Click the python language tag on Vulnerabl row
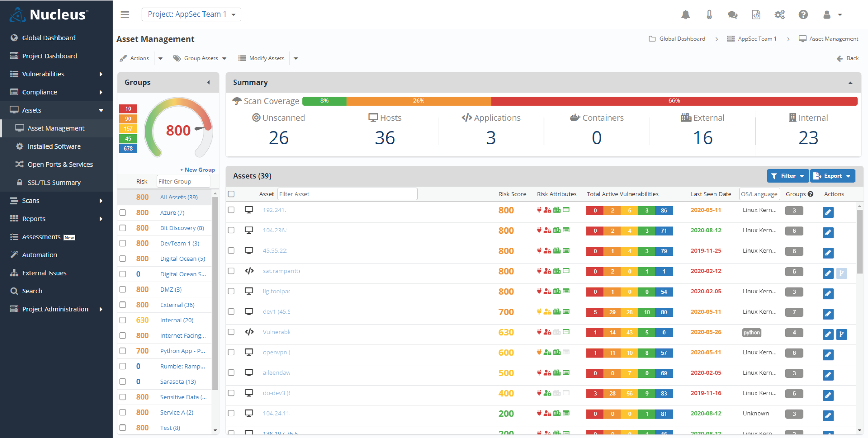The height and width of the screenshot is (438, 868). pyautogui.click(x=751, y=332)
